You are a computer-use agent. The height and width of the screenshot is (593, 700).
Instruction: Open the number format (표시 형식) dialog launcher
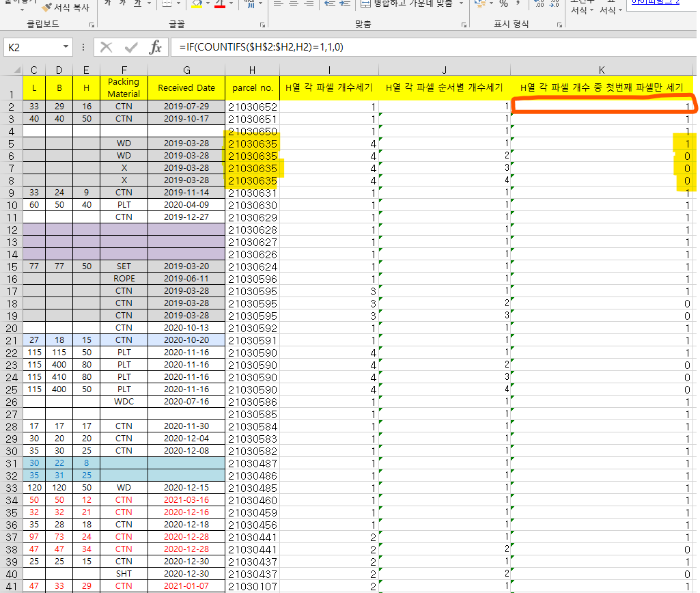click(x=559, y=25)
